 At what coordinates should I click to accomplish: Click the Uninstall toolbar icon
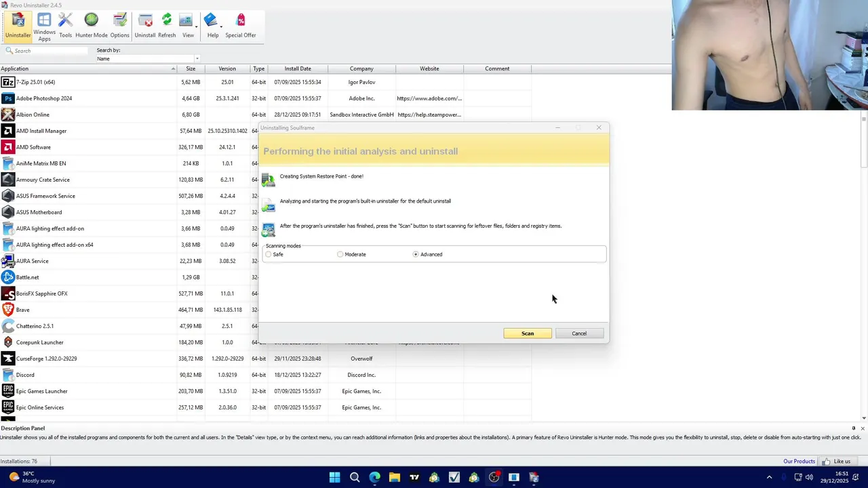click(x=145, y=26)
